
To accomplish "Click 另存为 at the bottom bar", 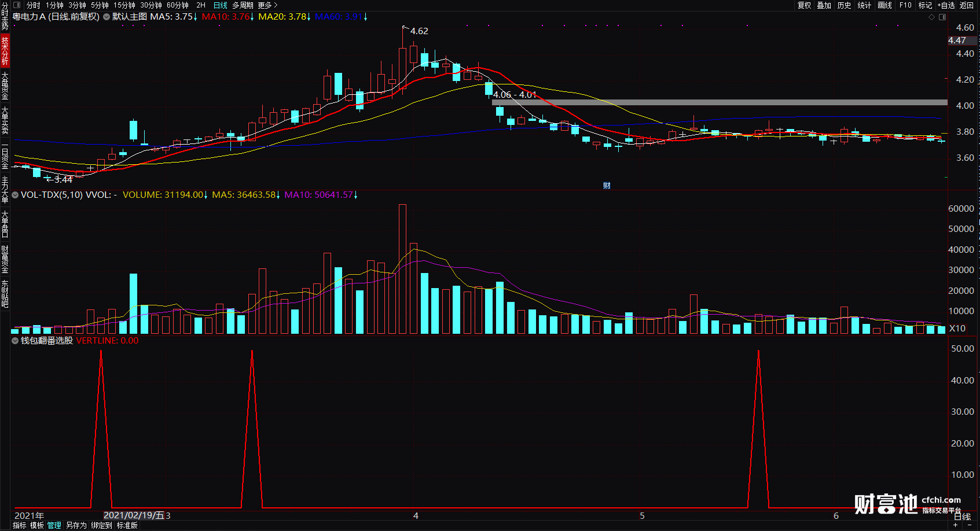I will [76, 525].
